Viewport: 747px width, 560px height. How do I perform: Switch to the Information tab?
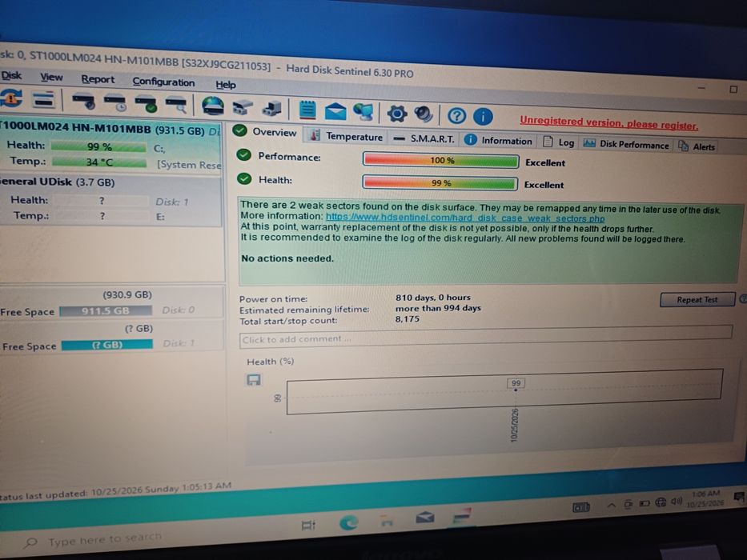pos(498,141)
